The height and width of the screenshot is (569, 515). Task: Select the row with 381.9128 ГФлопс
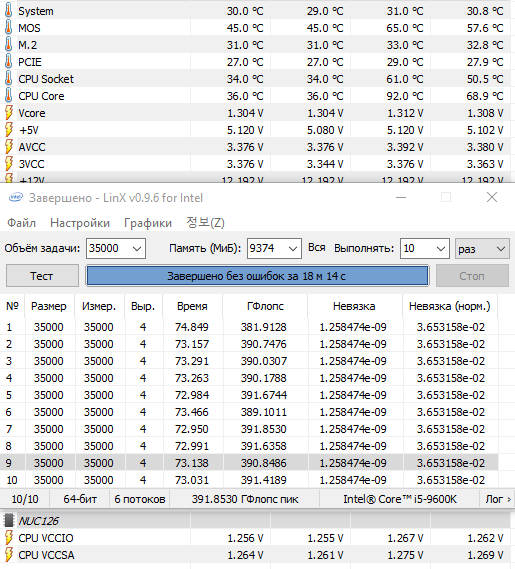249,327
